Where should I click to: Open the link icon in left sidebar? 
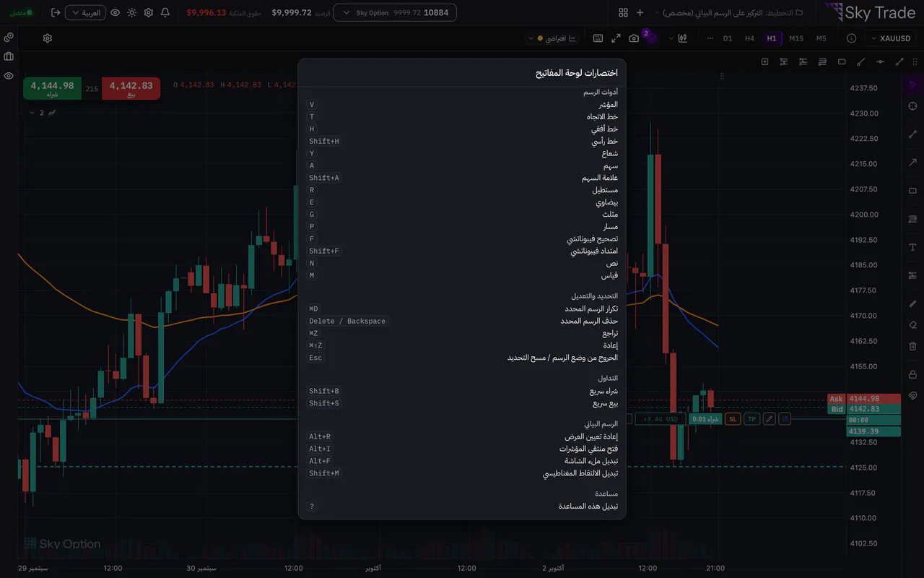point(9,38)
